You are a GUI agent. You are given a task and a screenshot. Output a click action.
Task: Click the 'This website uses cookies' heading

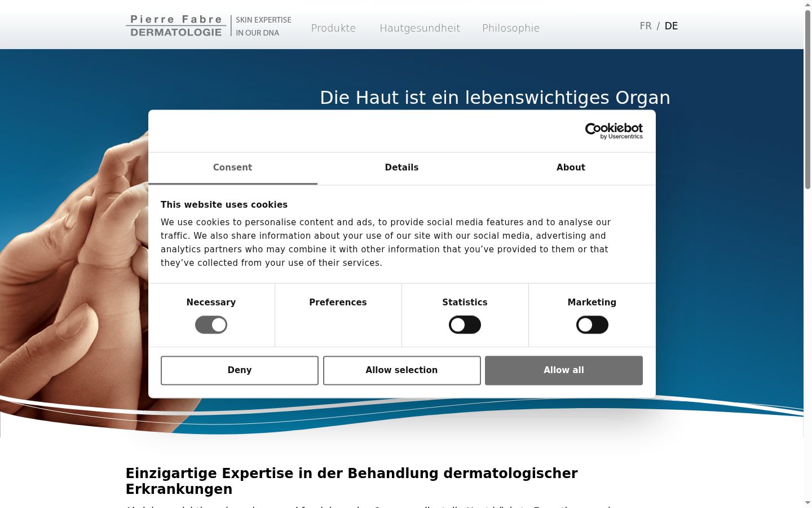[224, 205]
